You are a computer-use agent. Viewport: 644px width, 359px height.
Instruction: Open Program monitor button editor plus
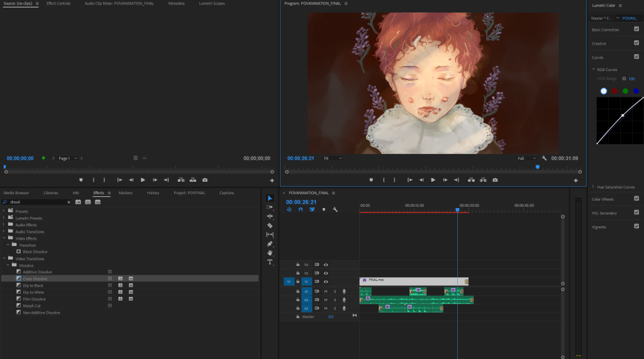click(576, 180)
